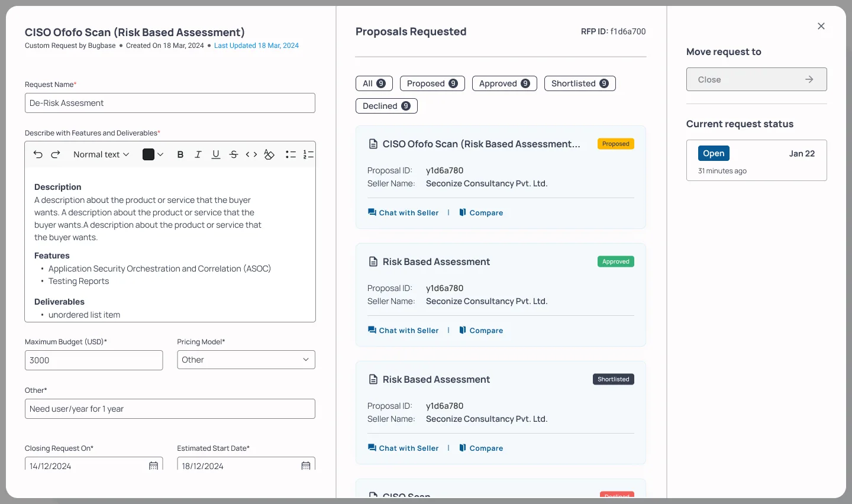Compare the Shortlisted Risk Based Assessment

point(481,448)
